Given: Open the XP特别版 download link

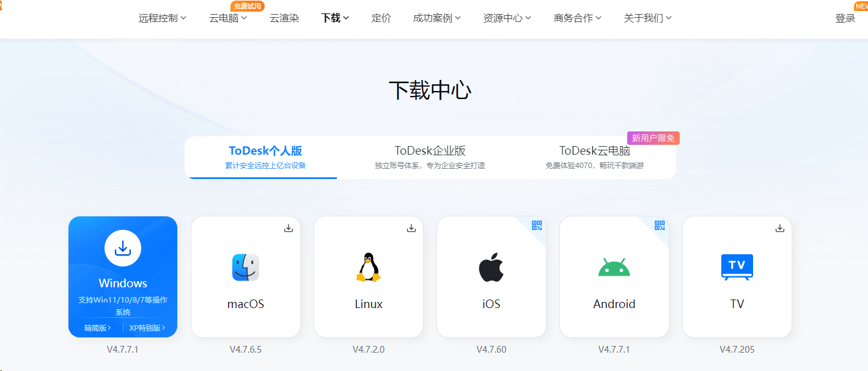Looking at the screenshot, I should tap(147, 328).
